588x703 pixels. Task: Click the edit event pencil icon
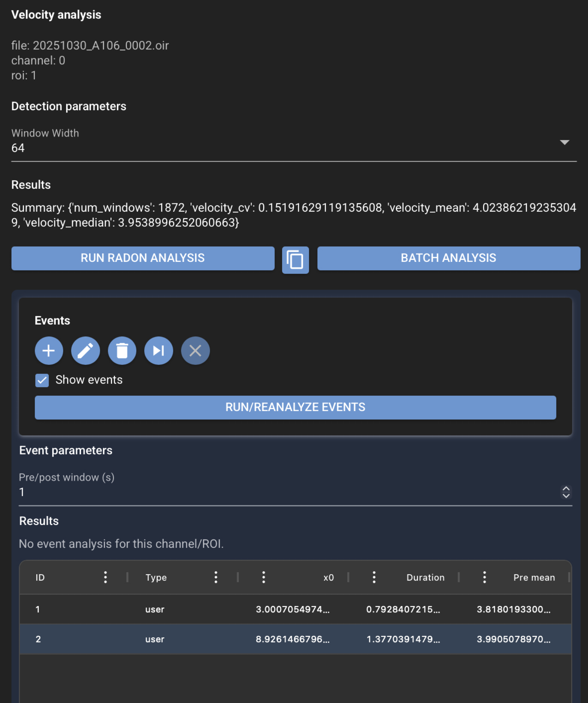[x=86, y=350]
